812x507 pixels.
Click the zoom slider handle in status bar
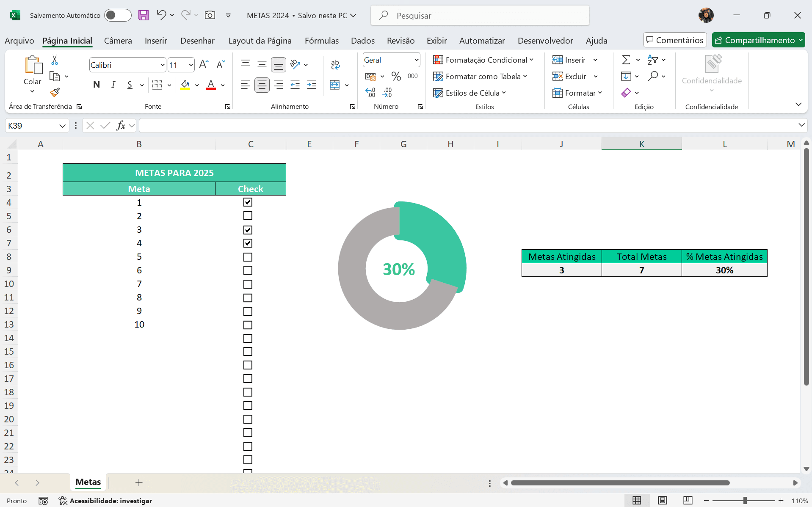pyautogui.click(x=745, y=501)
